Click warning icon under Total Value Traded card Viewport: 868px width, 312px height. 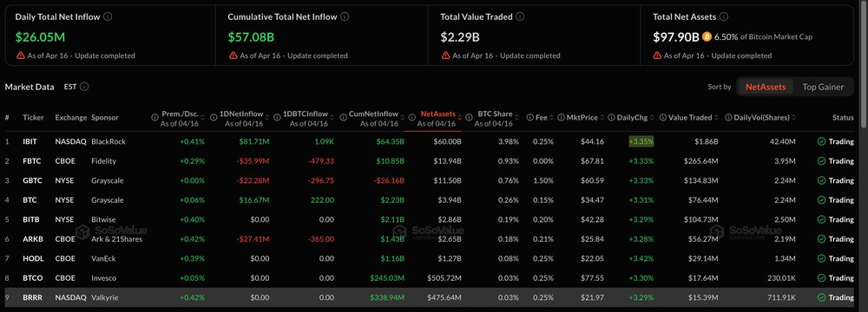point(445,55)
